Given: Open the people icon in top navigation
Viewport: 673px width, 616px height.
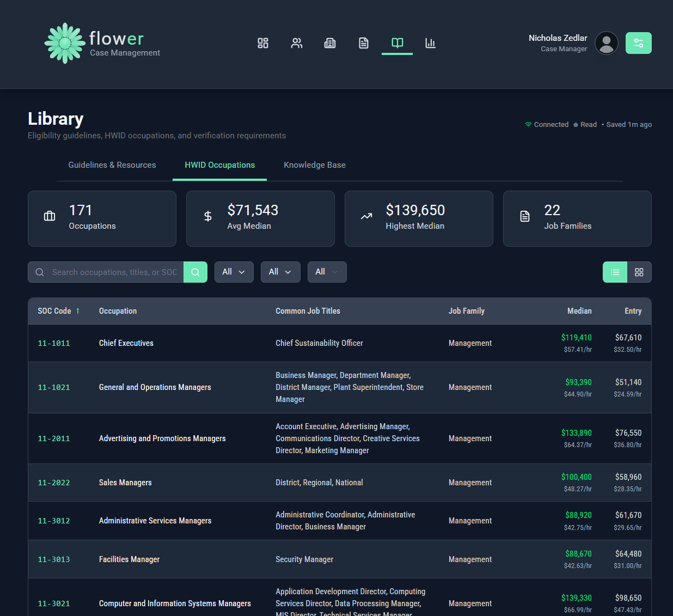Looking at the screenshot, I should pyautogui.click(x=297, y=43).
